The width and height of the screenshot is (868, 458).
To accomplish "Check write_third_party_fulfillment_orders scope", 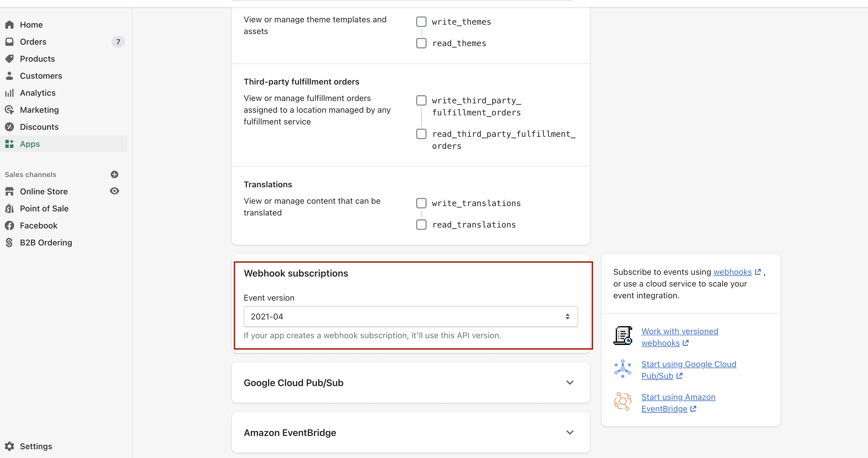I will [x=421, y=100].
